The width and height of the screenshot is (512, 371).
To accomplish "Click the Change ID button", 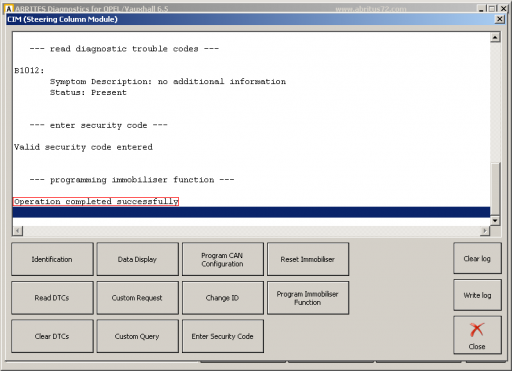I will pyautogui.click(x=223, y=298).
